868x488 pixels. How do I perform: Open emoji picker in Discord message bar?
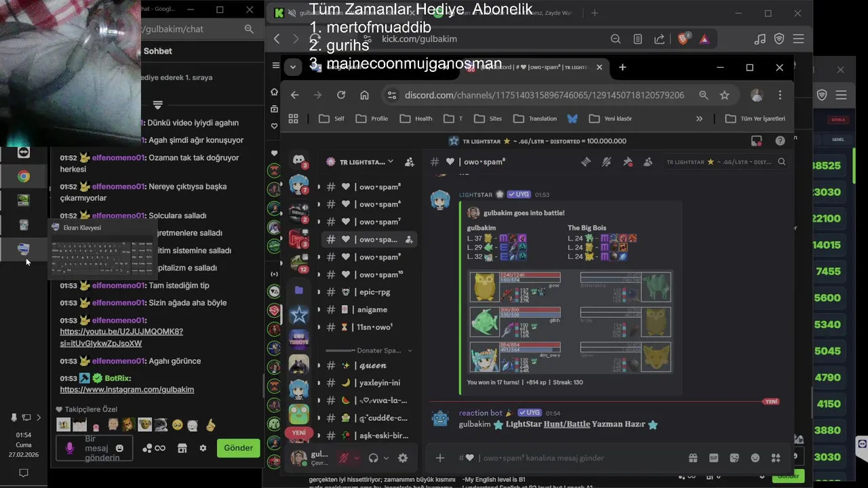755,458
